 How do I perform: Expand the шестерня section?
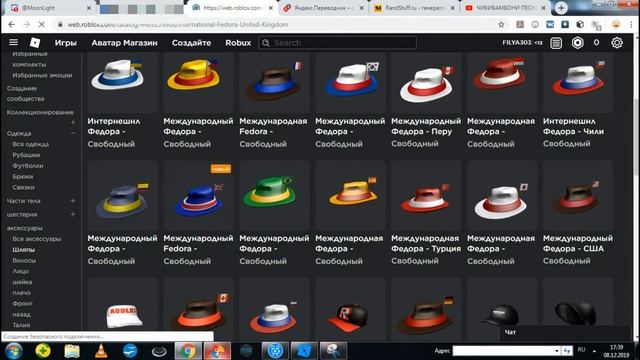coord(73,214)
